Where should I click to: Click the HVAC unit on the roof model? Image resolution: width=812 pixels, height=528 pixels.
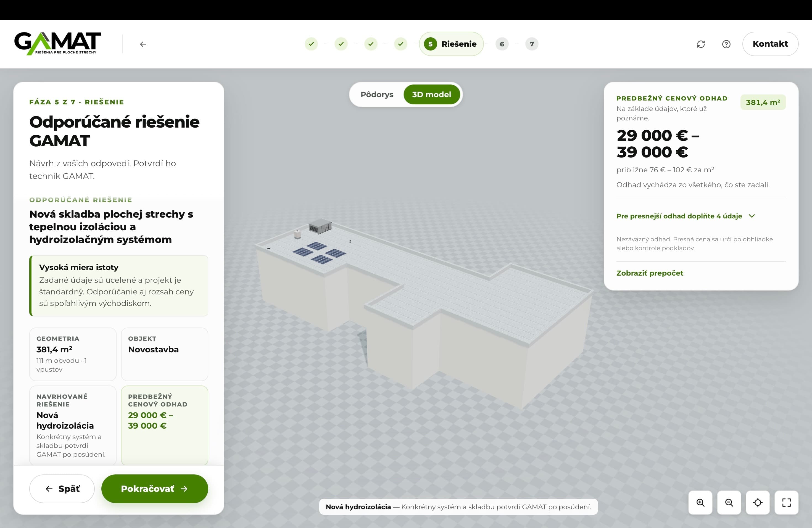point(320,226)
